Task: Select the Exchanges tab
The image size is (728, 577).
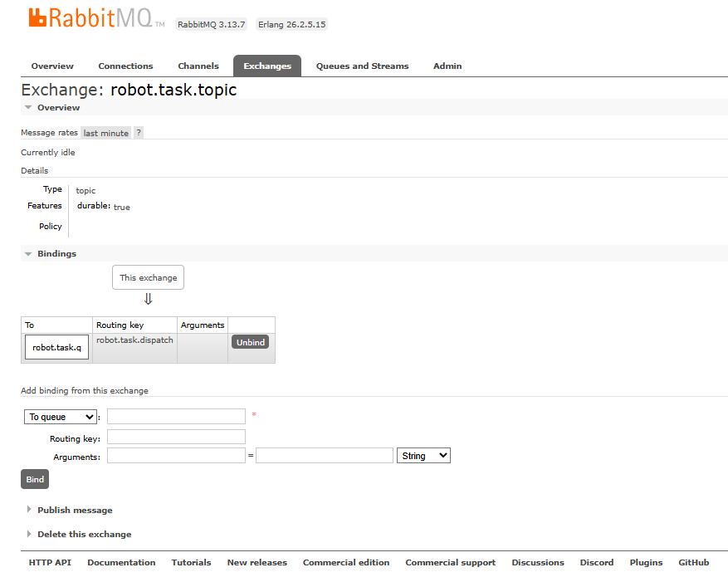Action: tap(267, 66)
